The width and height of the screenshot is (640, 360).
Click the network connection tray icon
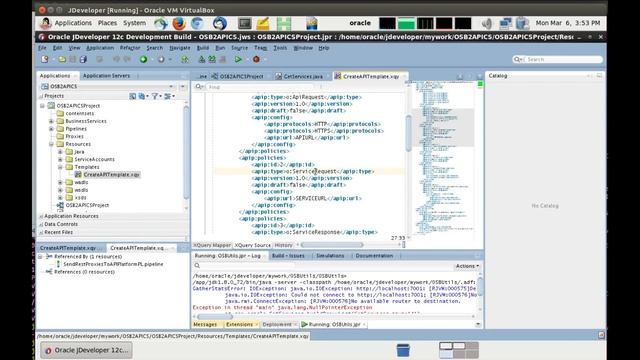pyautogui.click(x=505, y=23)
